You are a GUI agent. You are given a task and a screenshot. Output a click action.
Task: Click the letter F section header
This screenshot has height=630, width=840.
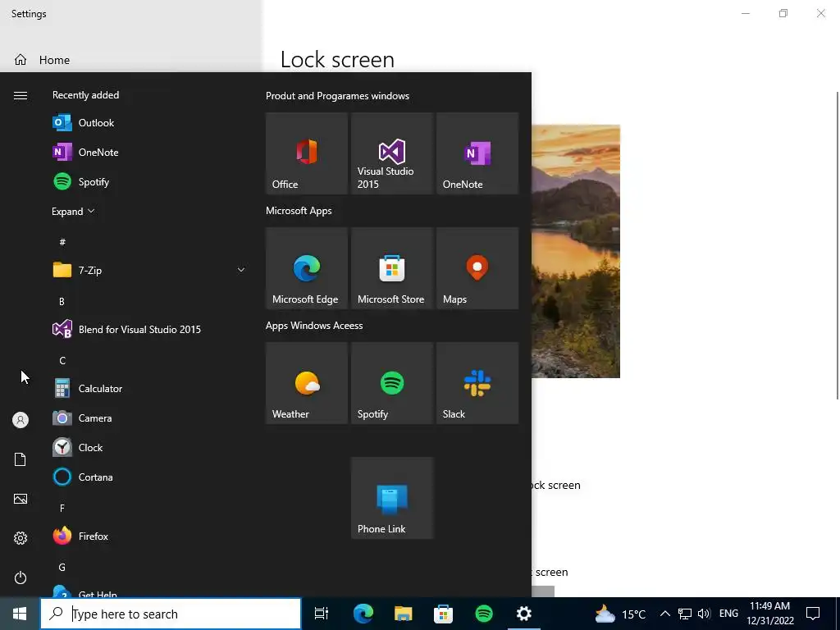tap(62, 508)
